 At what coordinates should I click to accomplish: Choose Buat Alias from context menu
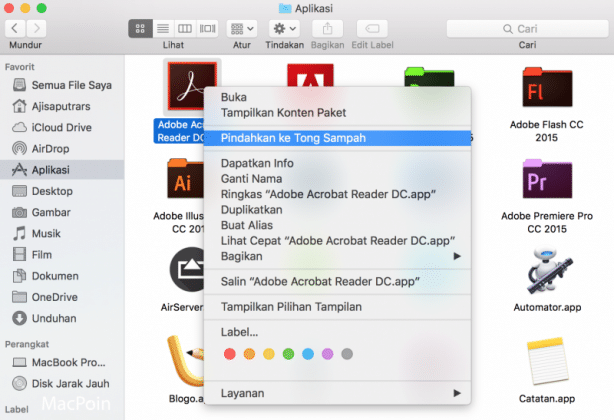pyautogui.click(x=338, y=225)
